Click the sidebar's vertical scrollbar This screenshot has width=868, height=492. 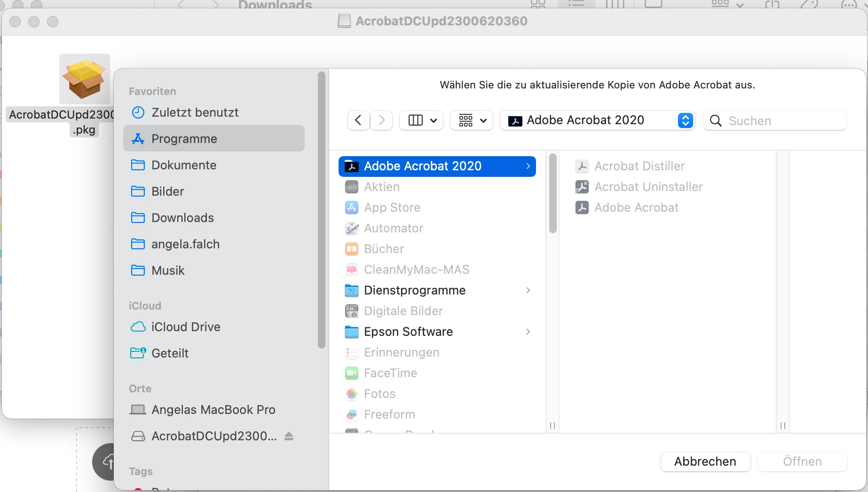tap(322, 210)
